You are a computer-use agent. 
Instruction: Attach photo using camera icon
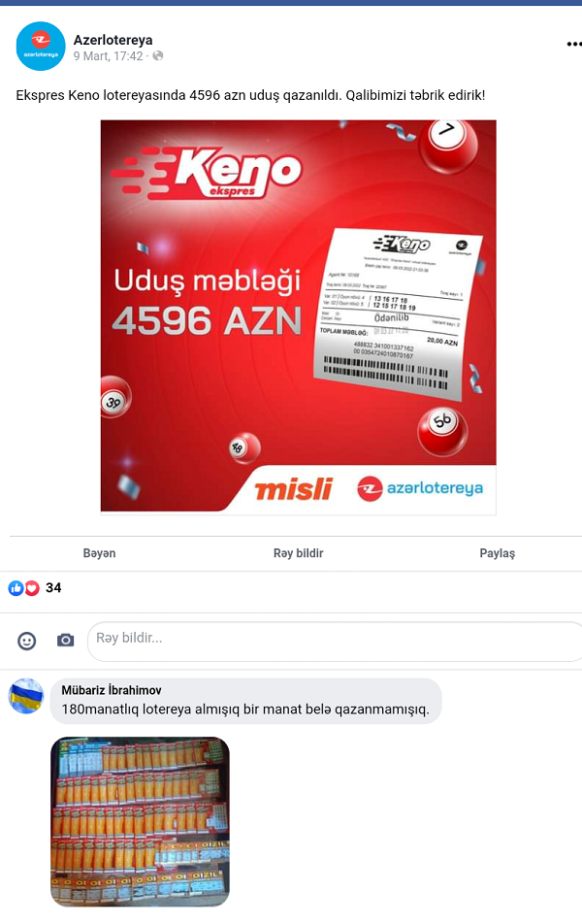[65, 640]
